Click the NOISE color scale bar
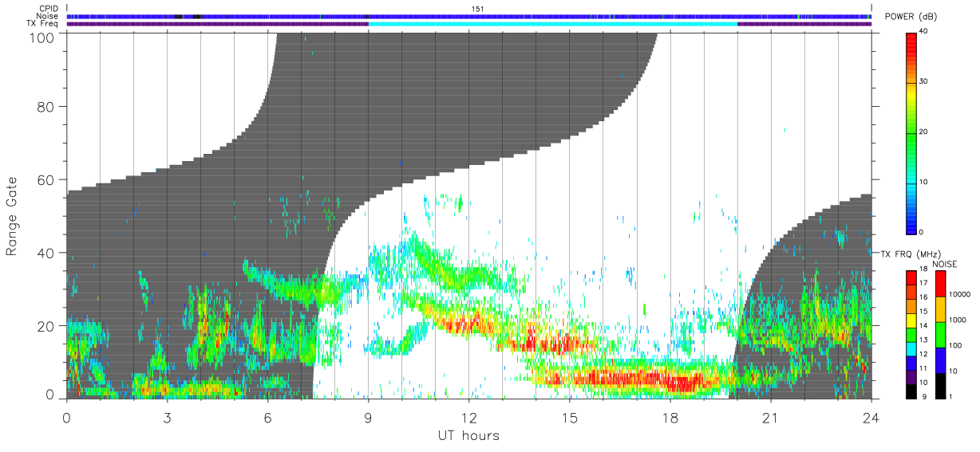 tap(941, 335)
